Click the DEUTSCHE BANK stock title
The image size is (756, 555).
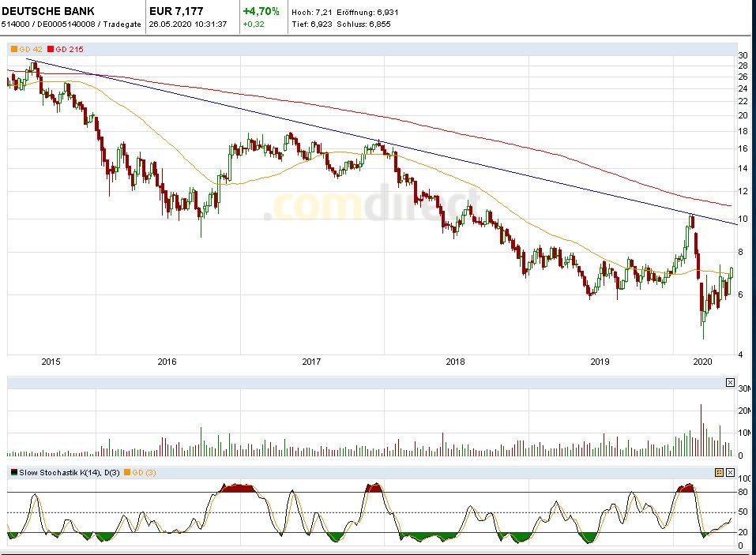point(47,11)
